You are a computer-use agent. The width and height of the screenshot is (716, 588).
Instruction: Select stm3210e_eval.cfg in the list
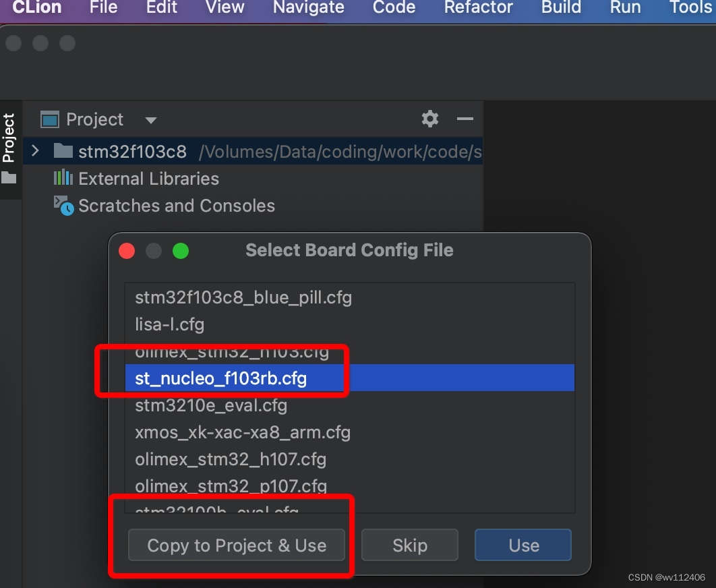pyautogui.click(x=350, y=405)
